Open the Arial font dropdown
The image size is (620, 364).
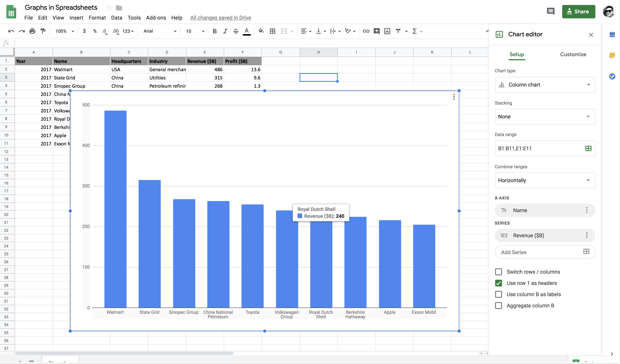(160, 31)
